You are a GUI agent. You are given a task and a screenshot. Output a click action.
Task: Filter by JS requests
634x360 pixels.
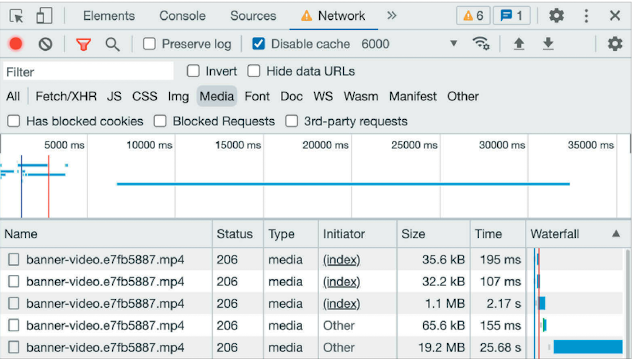(x=114, y=96)
